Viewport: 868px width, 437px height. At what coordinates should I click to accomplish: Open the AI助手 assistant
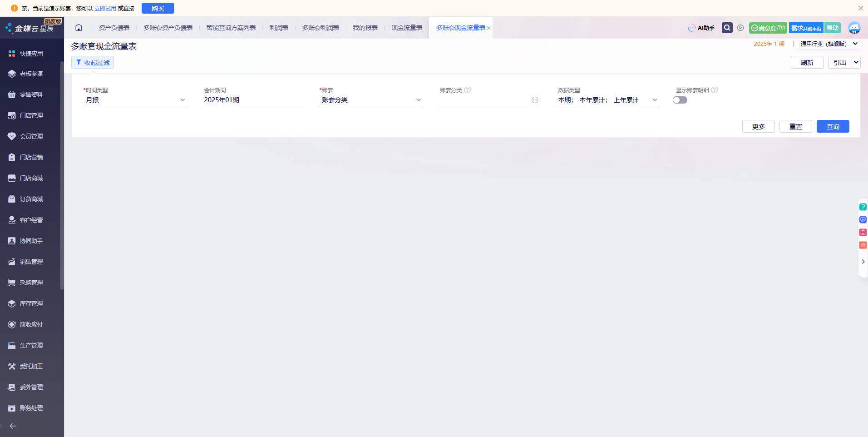tap(701, 28)
